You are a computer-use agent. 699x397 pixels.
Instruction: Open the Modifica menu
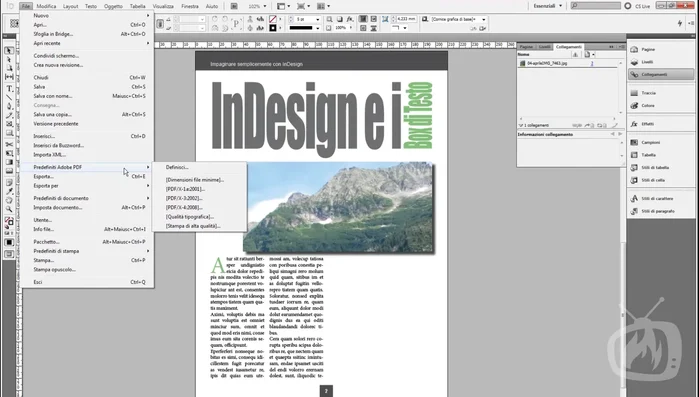(46, 6)
